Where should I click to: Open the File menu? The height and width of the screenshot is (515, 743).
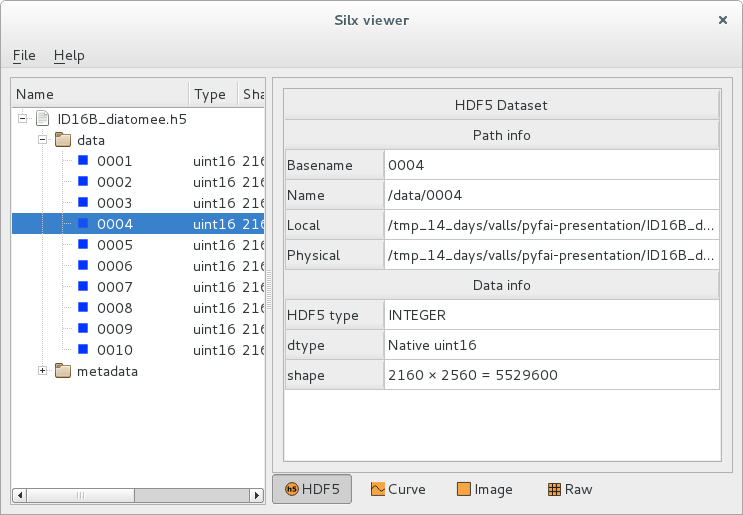click(24, 55)
